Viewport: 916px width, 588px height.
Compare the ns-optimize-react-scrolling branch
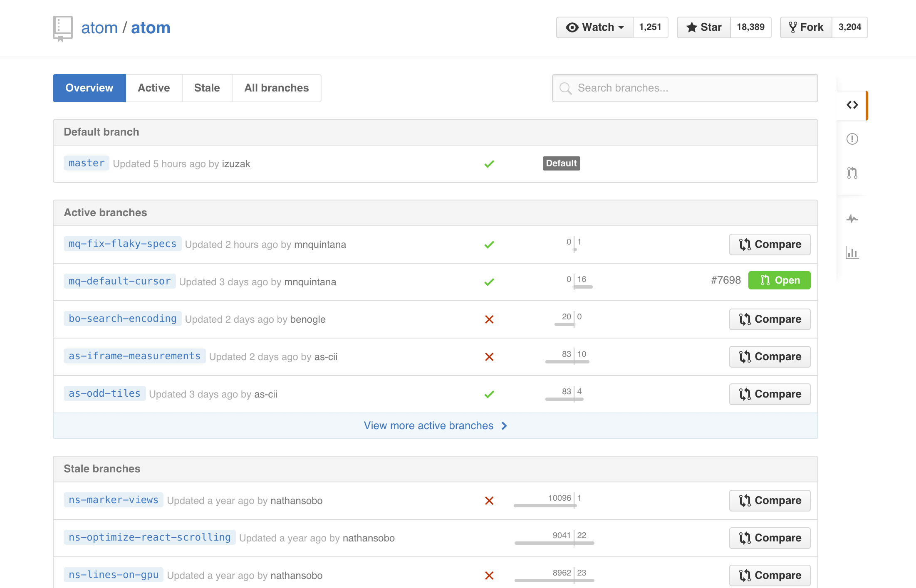point(770,538)
